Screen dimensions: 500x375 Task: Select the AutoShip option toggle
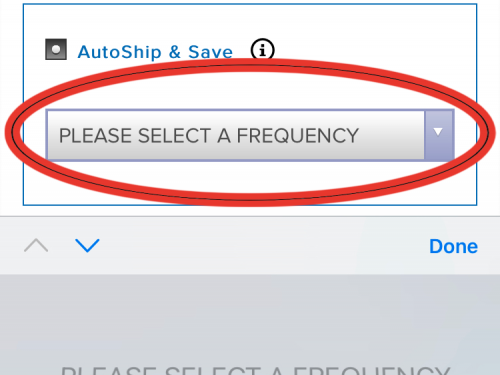(56, 49)
